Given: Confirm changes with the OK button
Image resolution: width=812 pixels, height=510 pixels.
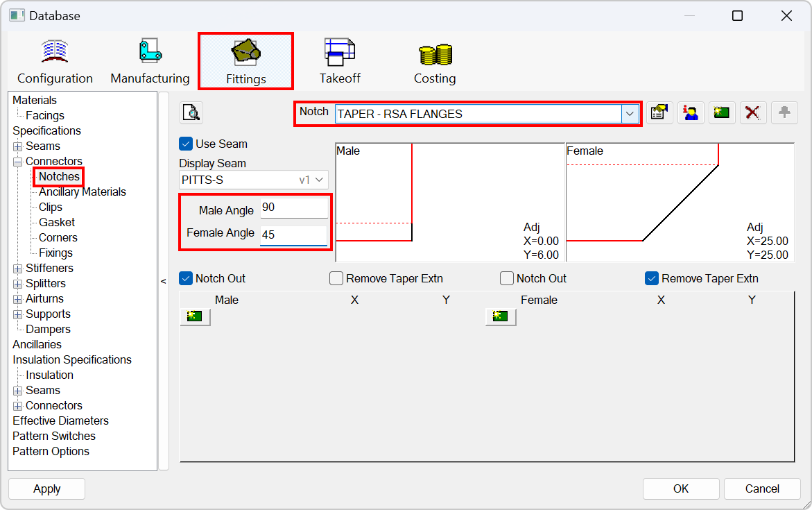Looking at the screenshot, I should (680, 488).
